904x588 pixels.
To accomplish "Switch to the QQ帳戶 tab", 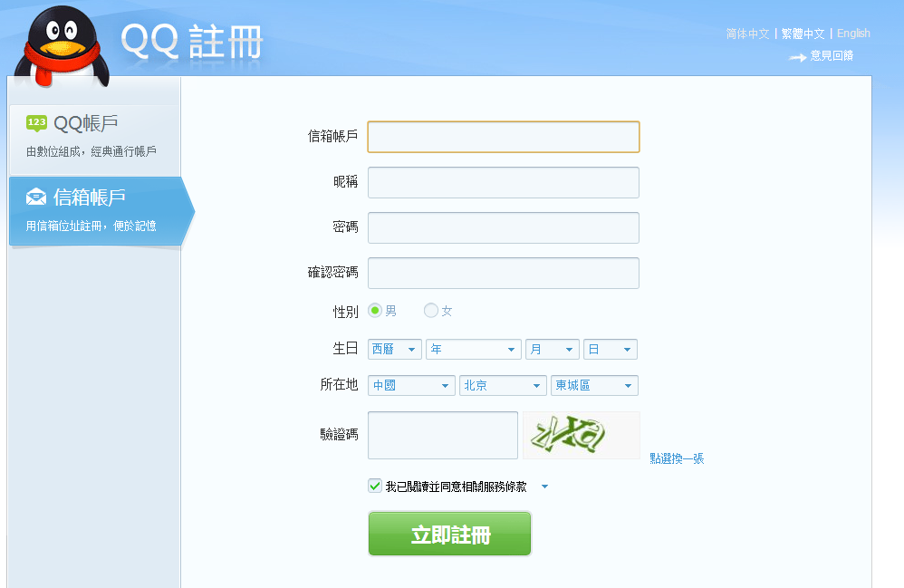I will [95, 139].
